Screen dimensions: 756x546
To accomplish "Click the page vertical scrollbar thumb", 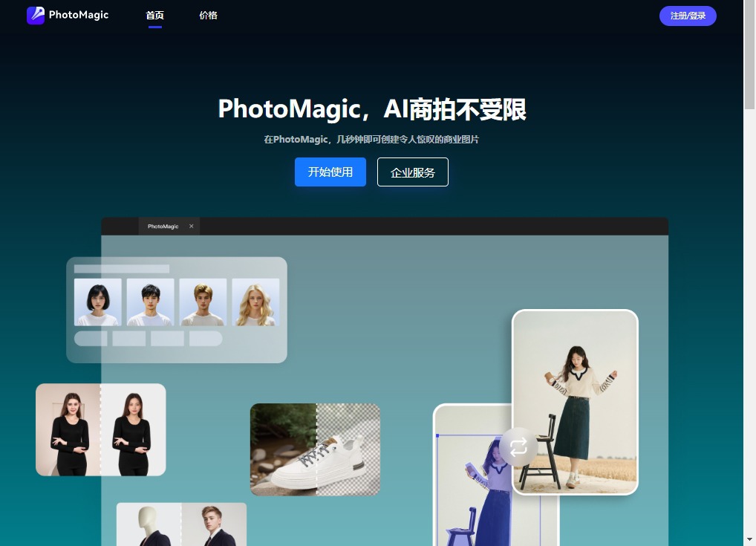I will 749,54.
